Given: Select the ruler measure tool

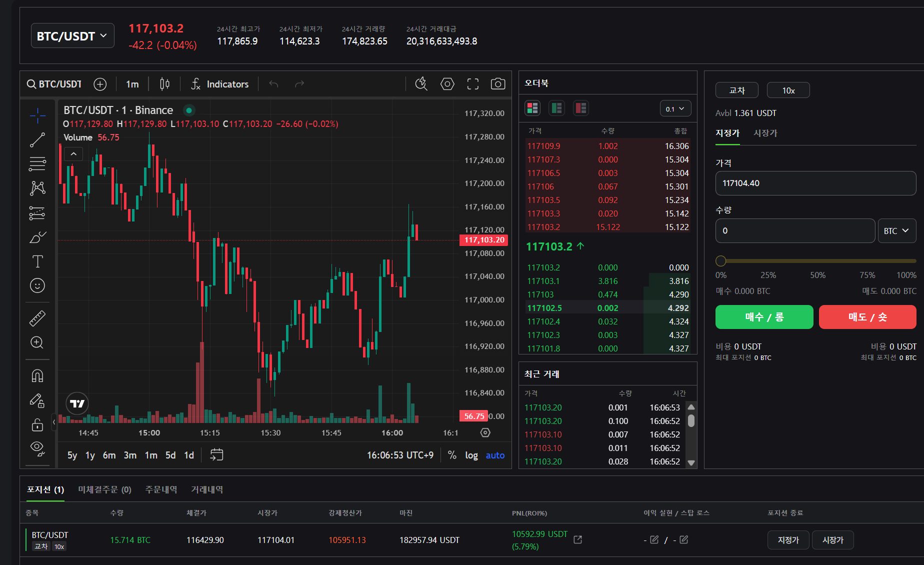Looking at the screenshot, I should [37, 318].
